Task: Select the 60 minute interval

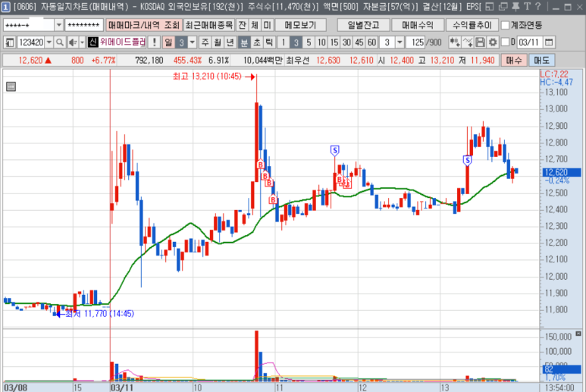Action: click(x=371, y=42)
